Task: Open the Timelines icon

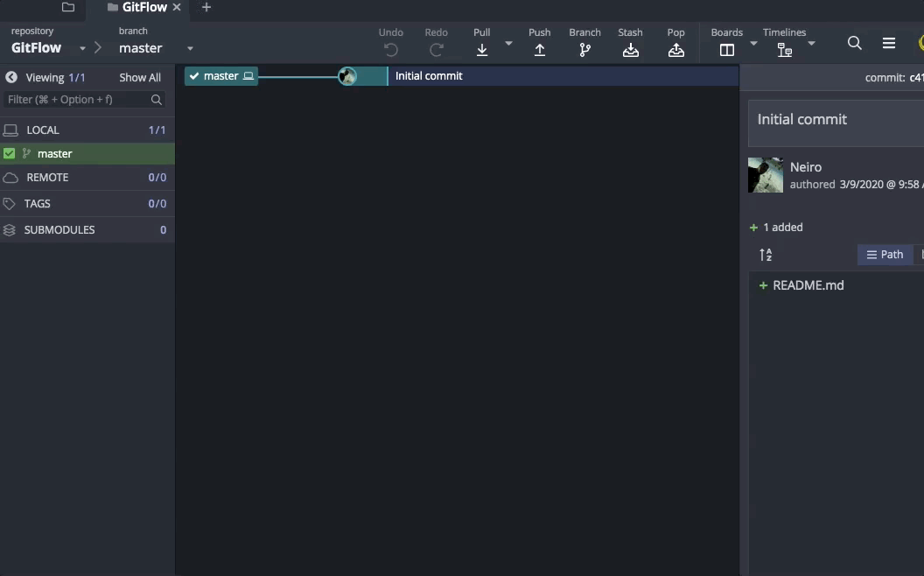Action: [784, 50]
